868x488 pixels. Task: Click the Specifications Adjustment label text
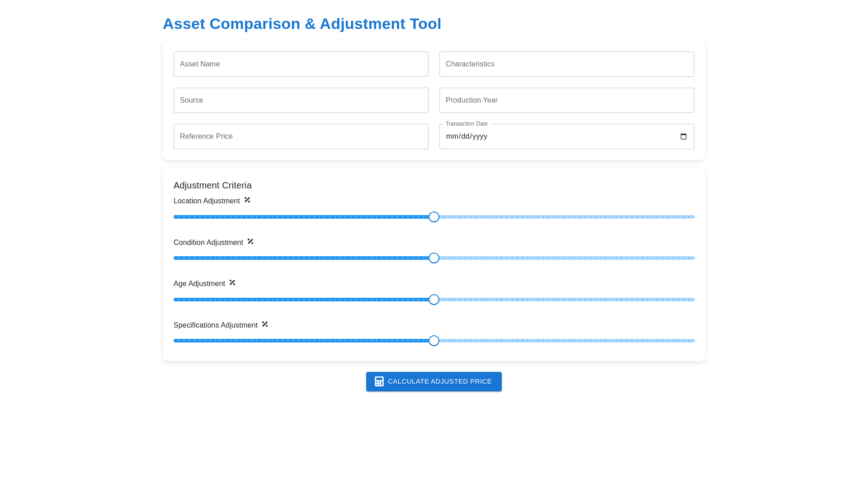tap(215, 325)
